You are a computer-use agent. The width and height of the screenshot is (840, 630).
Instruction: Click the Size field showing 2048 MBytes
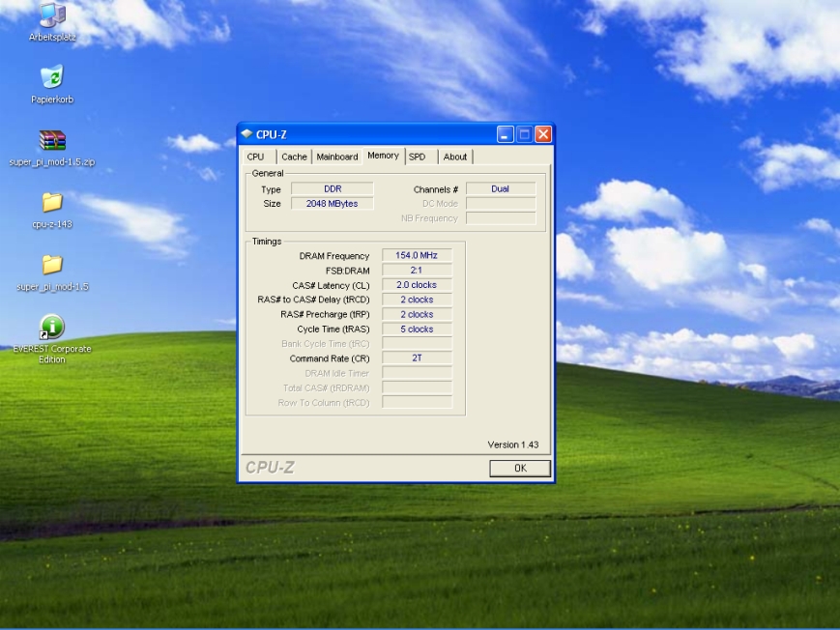click(x=333, y=204)
